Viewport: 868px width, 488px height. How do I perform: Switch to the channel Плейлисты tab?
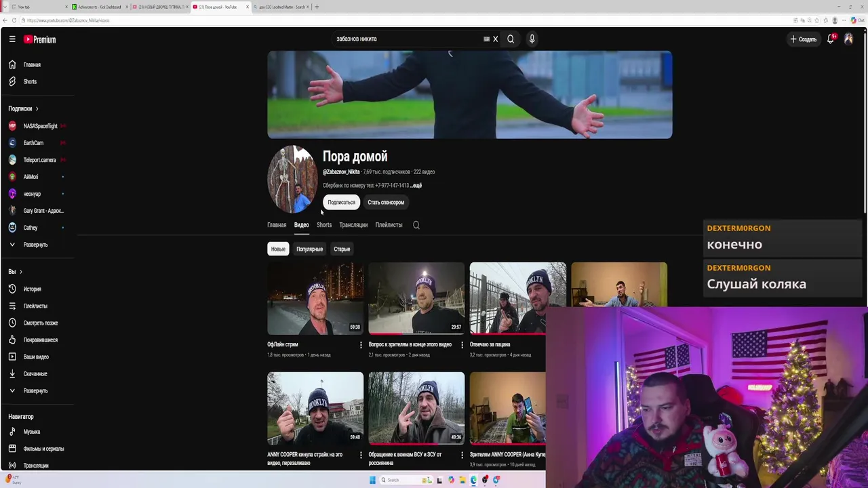(x=389, y=225)
